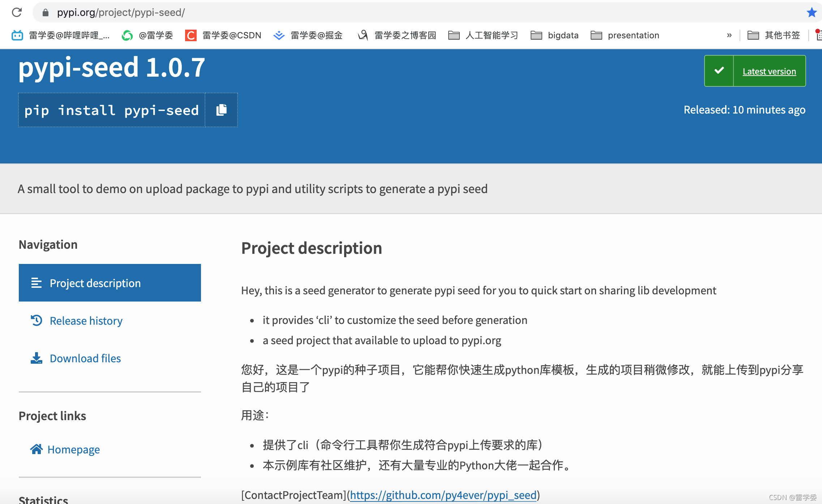Click the green @雷学委 bookmark favicon
Image resolution: width=822 pixels, height=504 pixels.
tap(127, 35)
